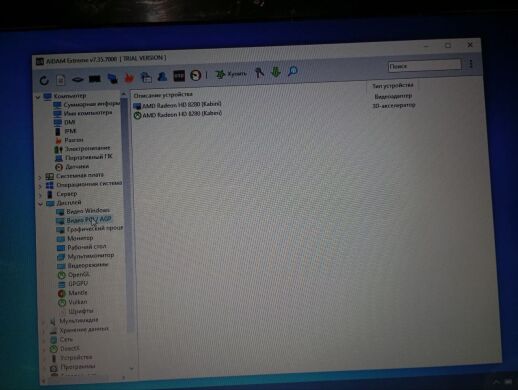Select Сеть in the tree
The height and width of the screenshot is (390, 518).
66,339
